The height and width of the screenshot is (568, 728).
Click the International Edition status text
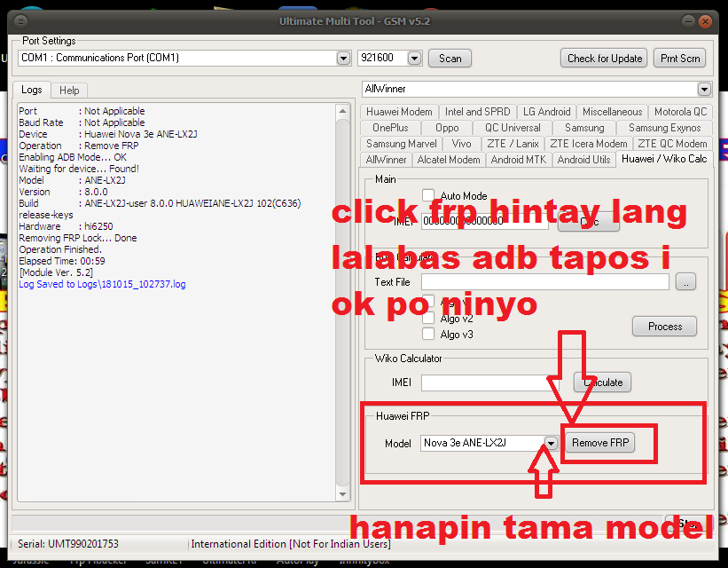point(291,544)
